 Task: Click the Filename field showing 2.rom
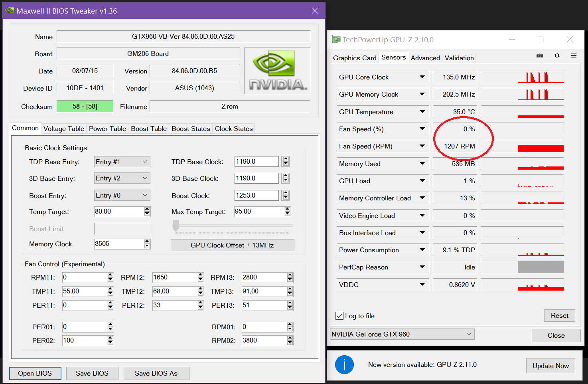coord(230,106)
